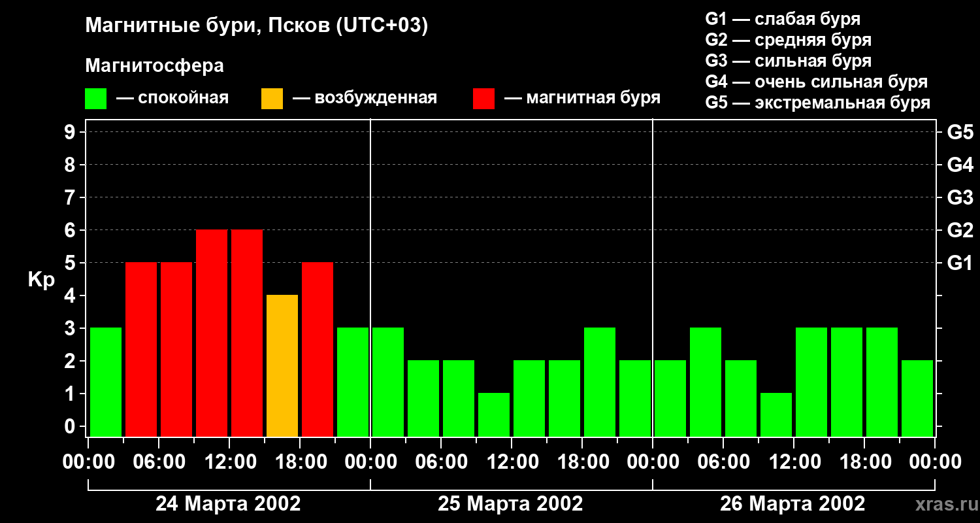Click the '26 Марта 2002' date label
Screen dimensions: 980x523
[792, 504]
